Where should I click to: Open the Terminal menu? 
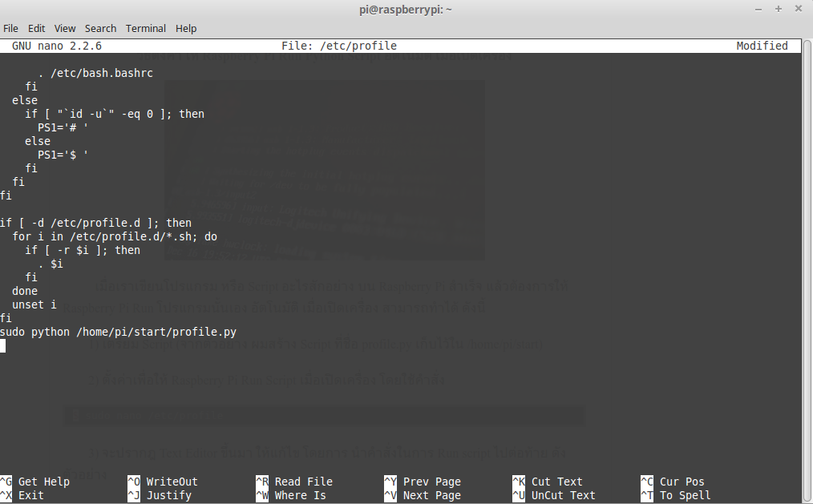[x=145, y=28]
